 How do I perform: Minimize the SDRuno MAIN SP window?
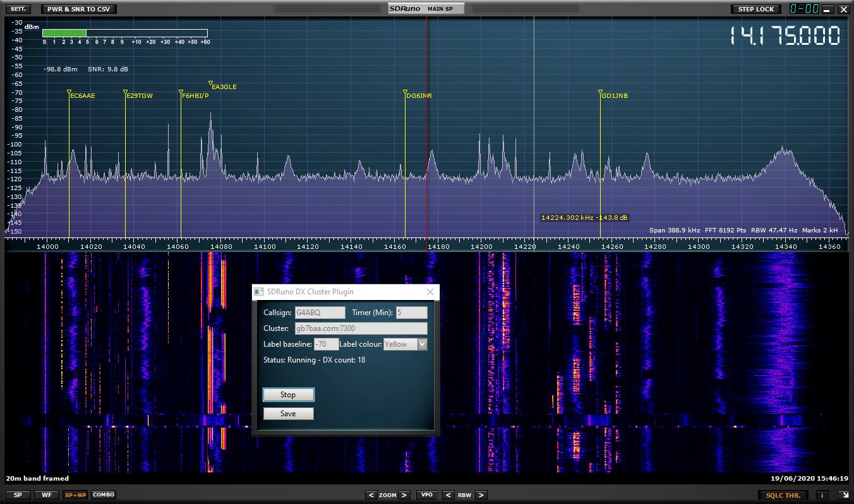827,9
